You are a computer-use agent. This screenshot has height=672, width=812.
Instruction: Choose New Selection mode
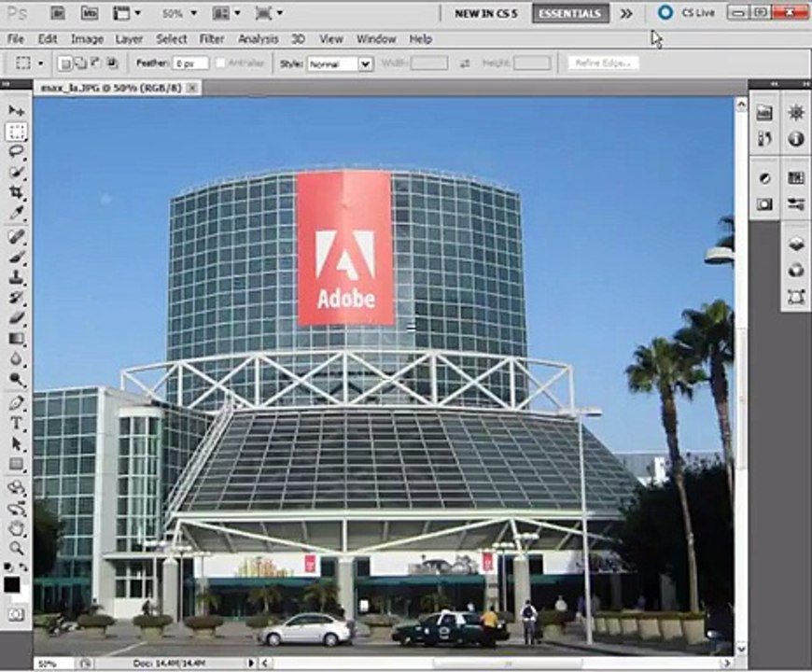[x=64, y=63]
